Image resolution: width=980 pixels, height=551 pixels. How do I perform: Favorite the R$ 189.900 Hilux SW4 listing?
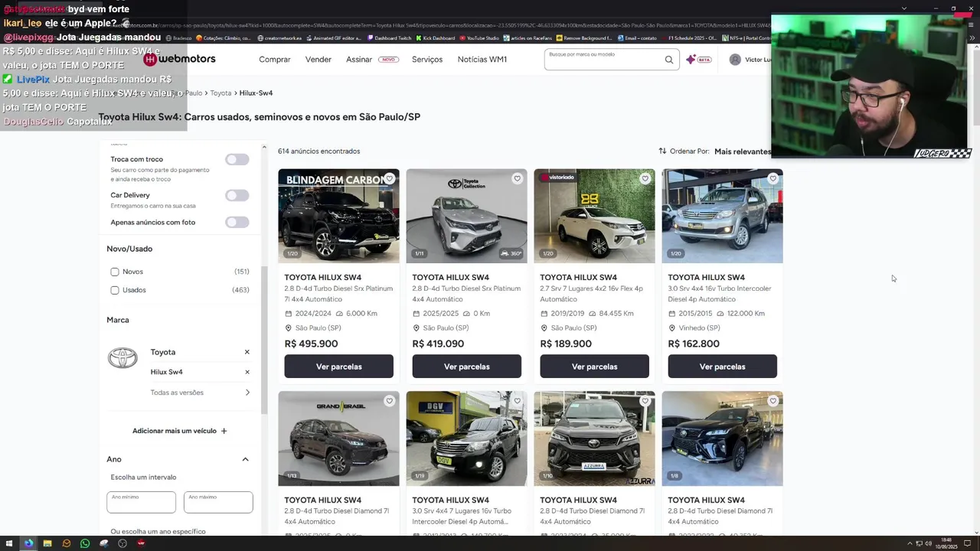(645, 178)
